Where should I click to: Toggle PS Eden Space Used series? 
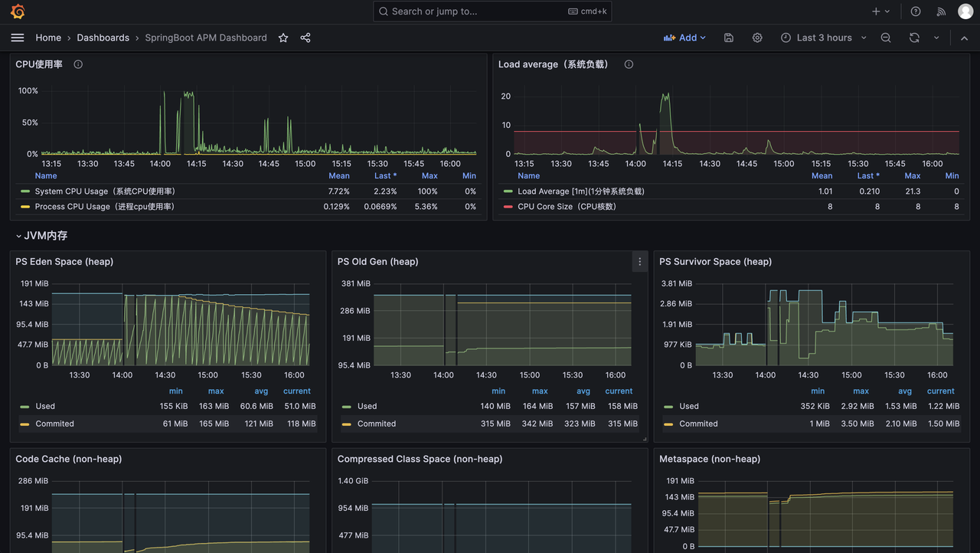(x=45, y=407)
